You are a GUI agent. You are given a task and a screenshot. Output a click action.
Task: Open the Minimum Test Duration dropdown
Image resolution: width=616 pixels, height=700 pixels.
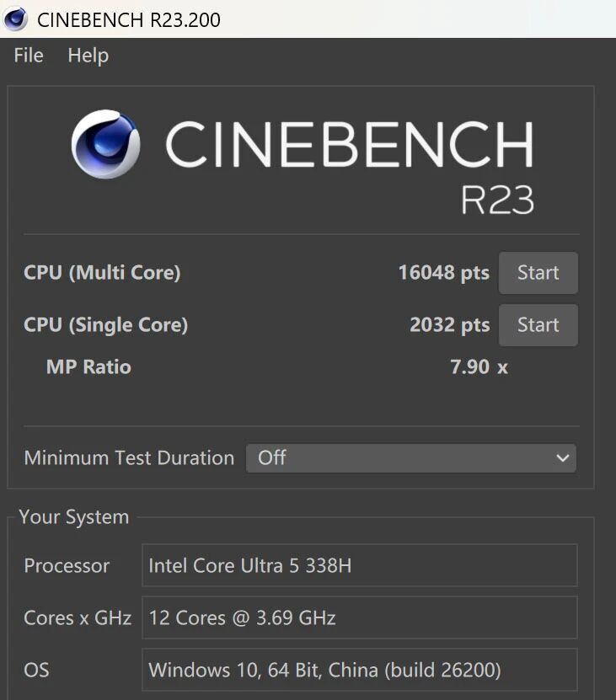(410, 458)
